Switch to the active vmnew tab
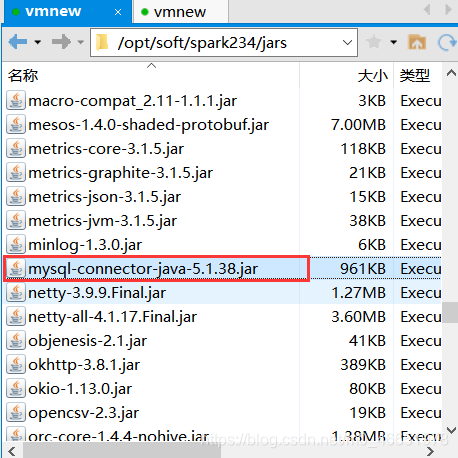Viewport: 458px width, 458px height. click(x=67, y=12)
